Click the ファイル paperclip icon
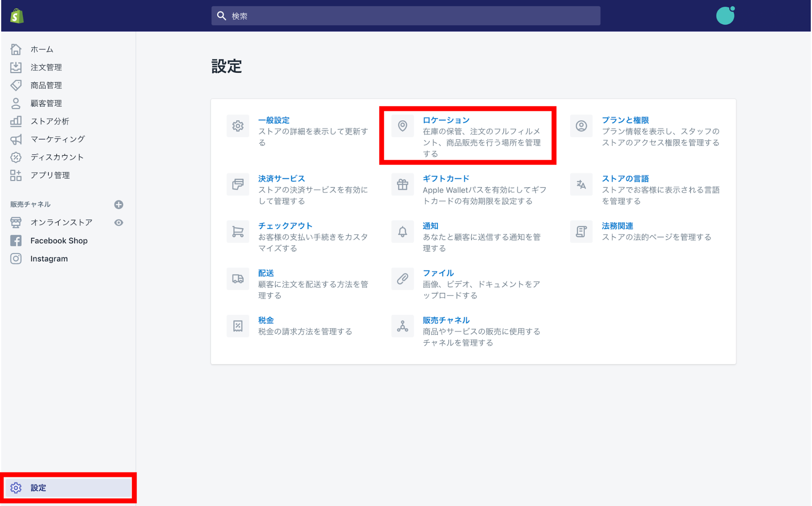The height and width of the screenshot is (506, 812). pos(403,279)
